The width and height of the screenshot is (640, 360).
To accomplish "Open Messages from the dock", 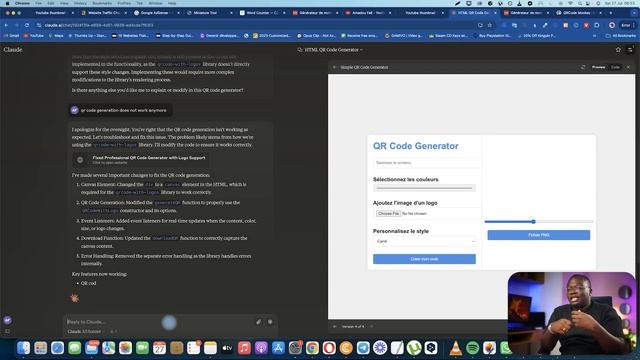I will pyautogui.click(x=75, y=348).
